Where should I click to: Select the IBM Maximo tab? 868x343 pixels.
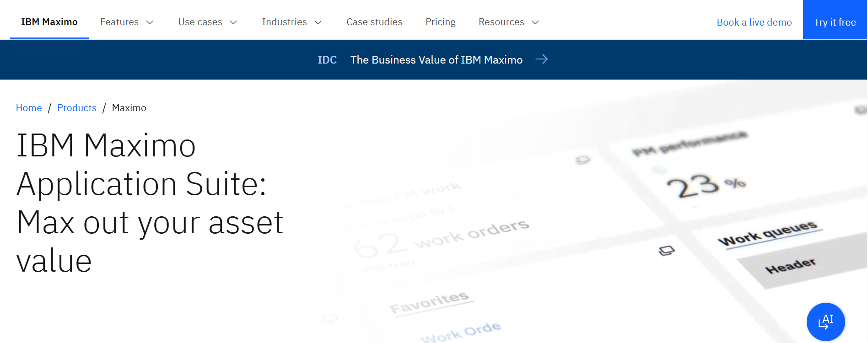click(49, 22)
